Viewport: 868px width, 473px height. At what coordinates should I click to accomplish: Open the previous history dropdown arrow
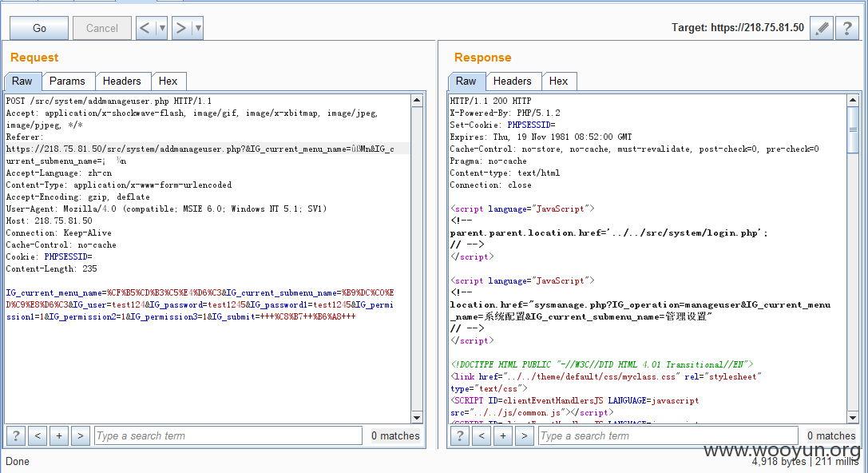pos(161,28)
